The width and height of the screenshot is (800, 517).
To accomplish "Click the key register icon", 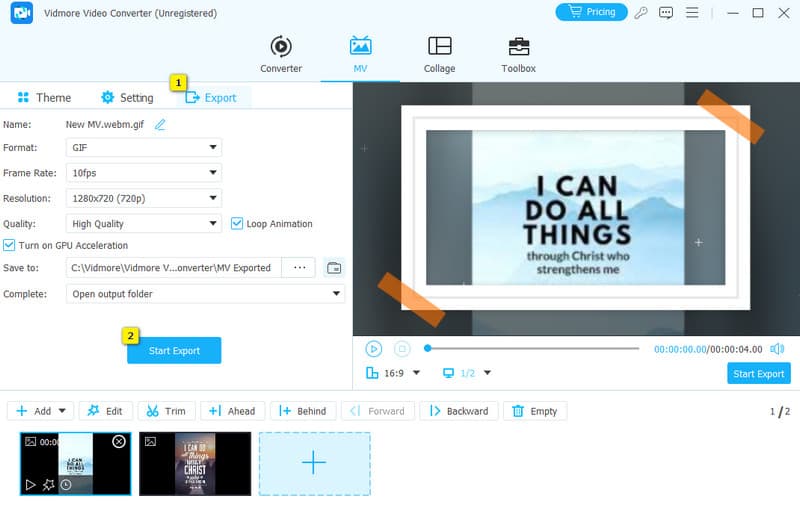I will coord(641,13).
